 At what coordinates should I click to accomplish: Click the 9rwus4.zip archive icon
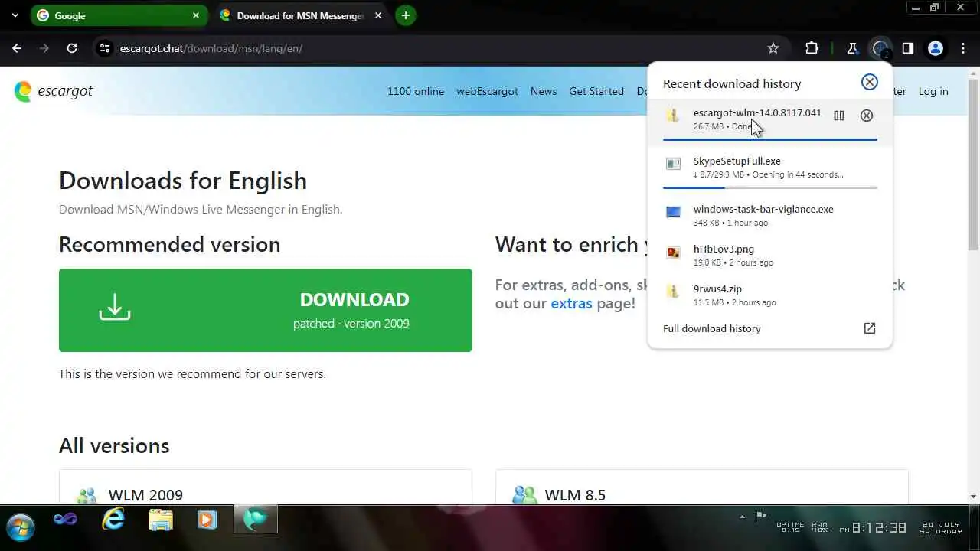tap(673, 291)
